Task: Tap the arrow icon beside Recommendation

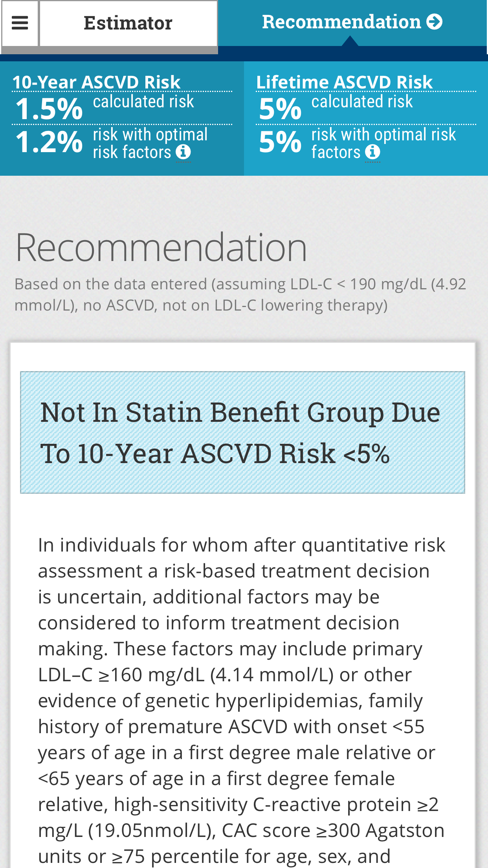Action: [435, 22]
